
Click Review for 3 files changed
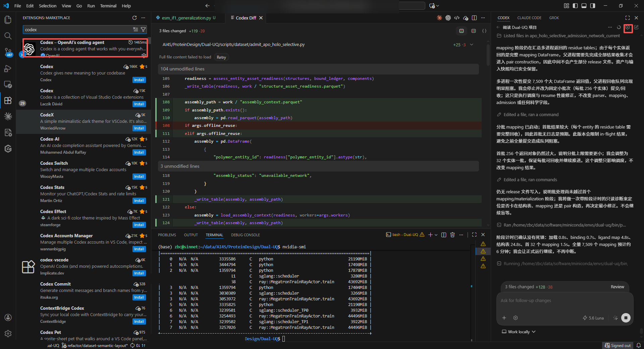pos(617,287)
